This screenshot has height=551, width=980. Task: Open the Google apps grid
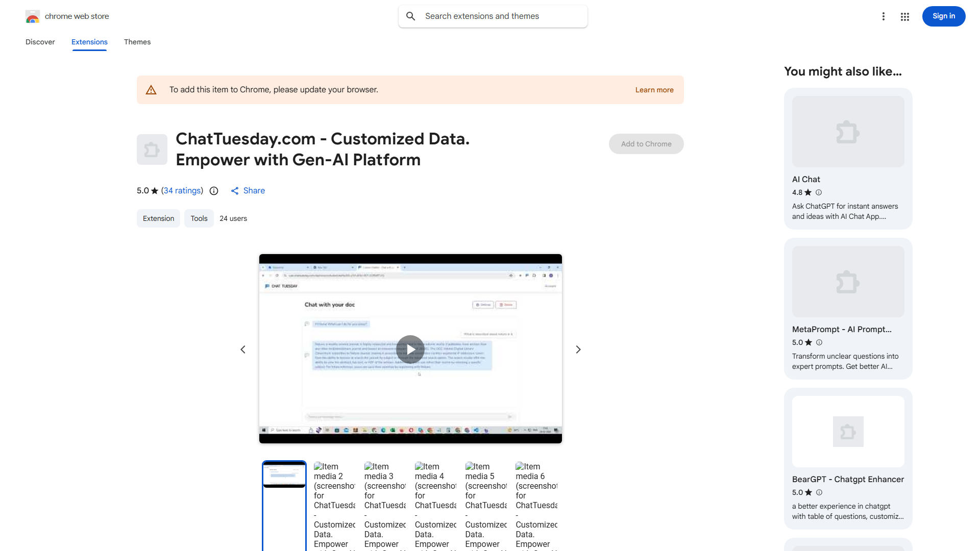[904, 16]
